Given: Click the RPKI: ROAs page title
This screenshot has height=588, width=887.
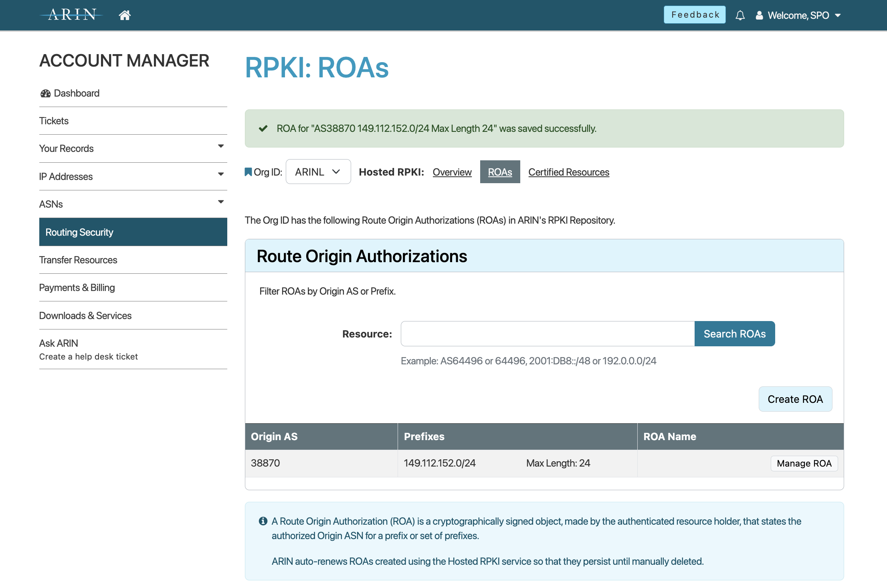Looking at the screenshot, I should click(x=317, y=67).
